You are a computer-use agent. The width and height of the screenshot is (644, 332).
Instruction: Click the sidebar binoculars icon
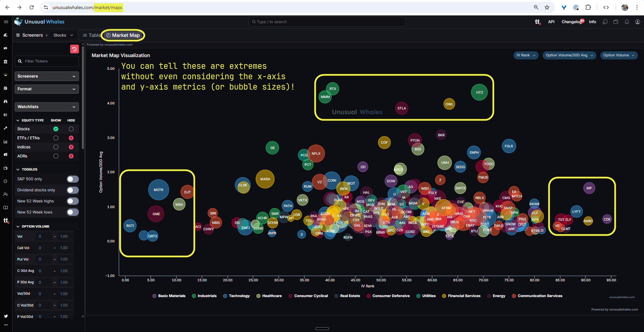(5, 101)
